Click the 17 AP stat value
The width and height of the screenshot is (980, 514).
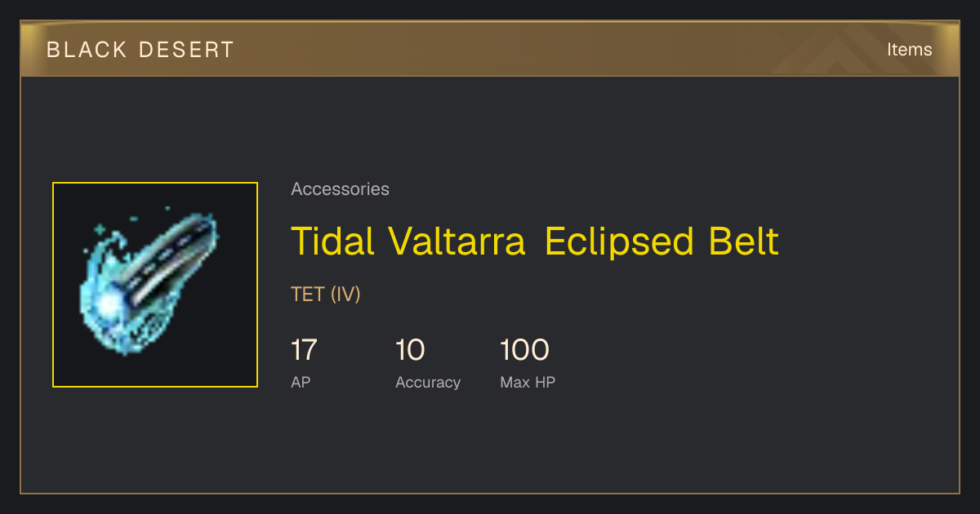(304, 350)
